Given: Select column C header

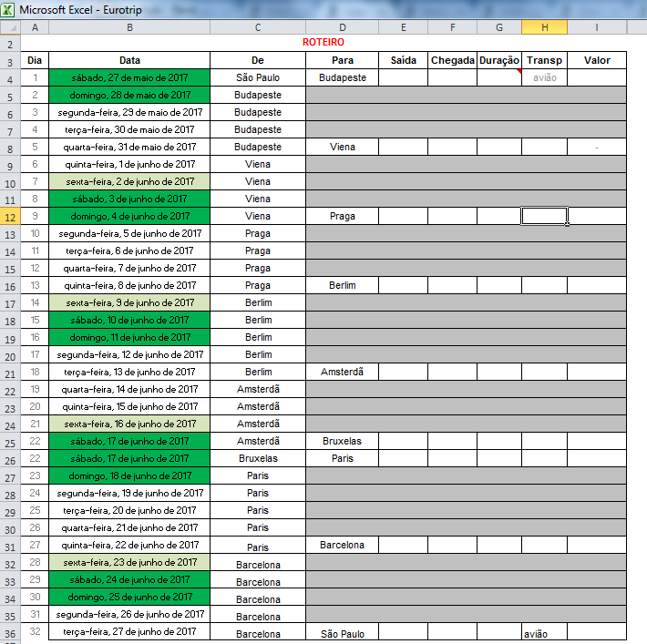Looking at the screenshot, I should coord(258,27).
